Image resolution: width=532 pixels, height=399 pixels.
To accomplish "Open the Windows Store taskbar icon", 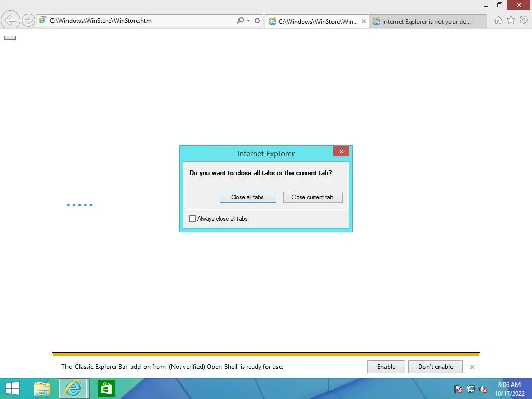I will (106, 389).
